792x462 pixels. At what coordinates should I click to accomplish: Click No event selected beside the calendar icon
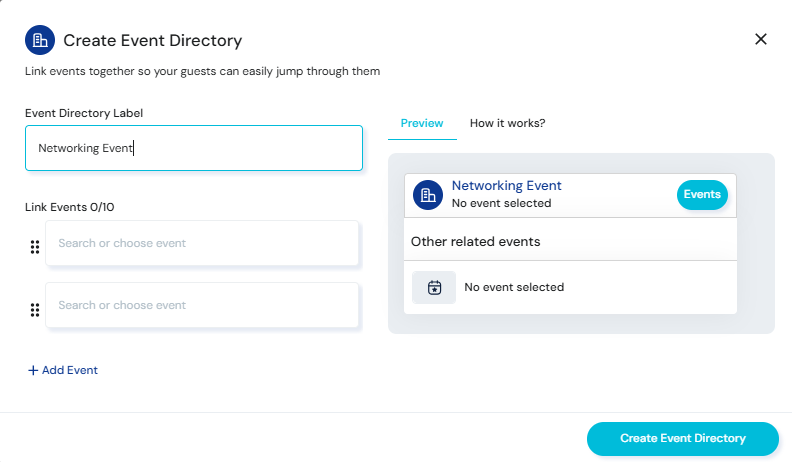pos(514,287)
